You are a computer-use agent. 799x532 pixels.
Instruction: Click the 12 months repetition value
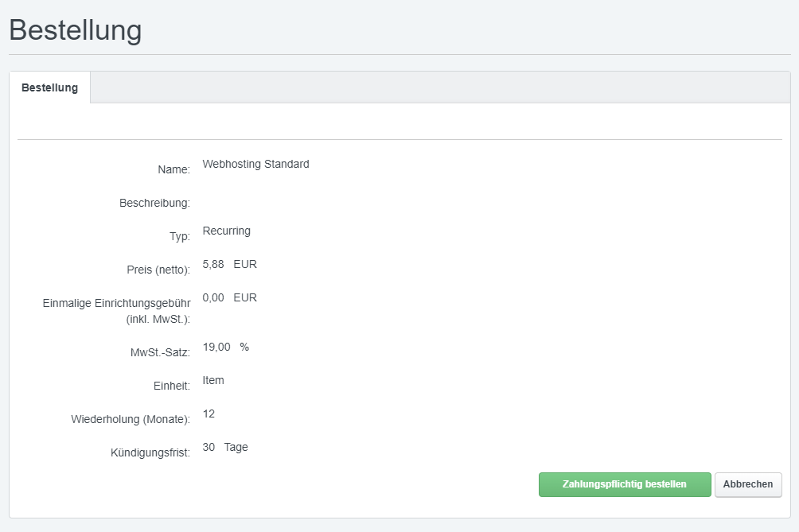pyautogui.click(x=209, y=414)
